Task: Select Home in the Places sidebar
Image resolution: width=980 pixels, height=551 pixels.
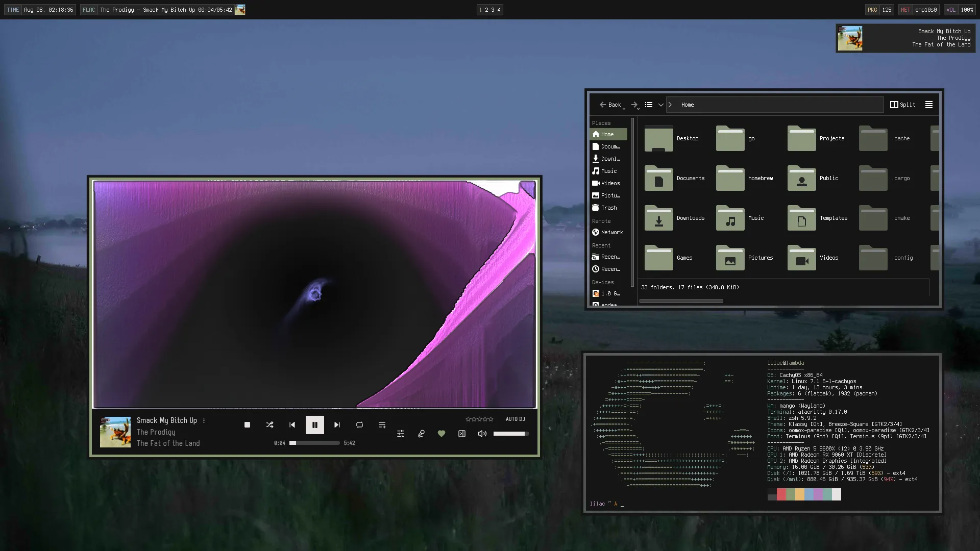Action: pos(608,134)
